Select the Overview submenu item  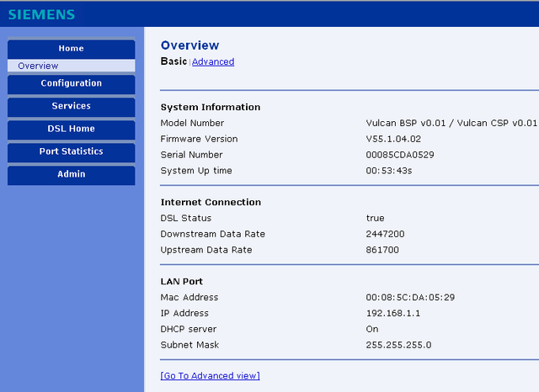click(71, 66)
